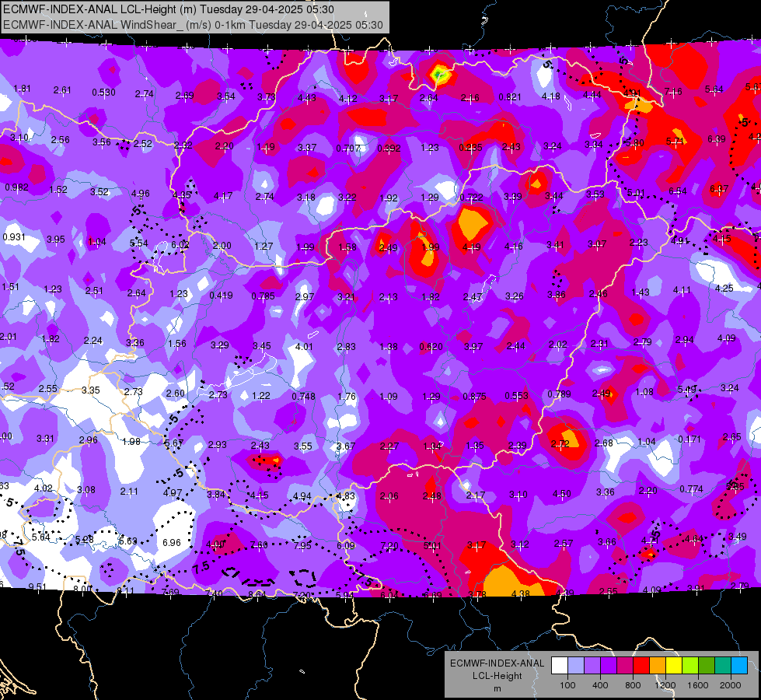Click the wind shear value 2.72
This screenshot has height=700, width=761.
pyautogui.click(x=560, y=443)
